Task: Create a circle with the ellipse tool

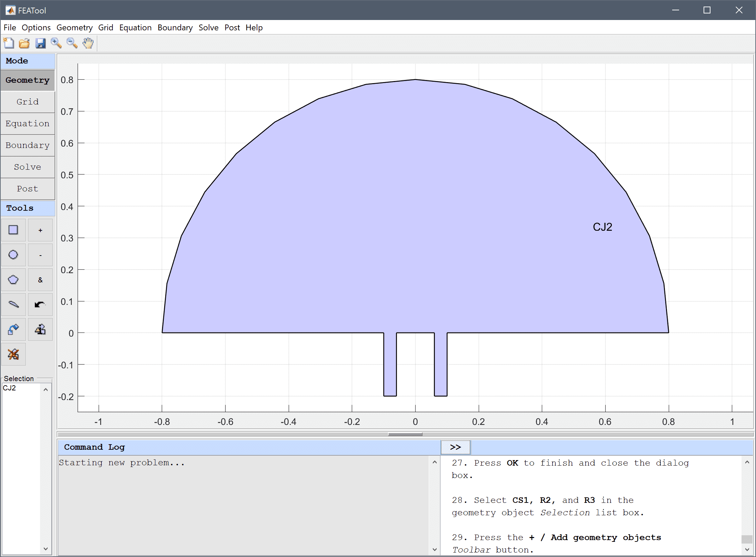Action: tap(13, 255)
